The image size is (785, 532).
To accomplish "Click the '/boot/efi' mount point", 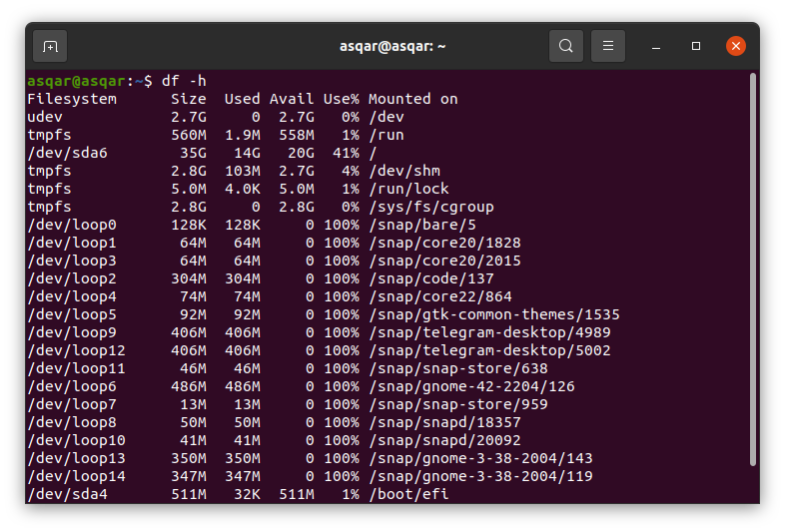I will (x=408, y=495).
